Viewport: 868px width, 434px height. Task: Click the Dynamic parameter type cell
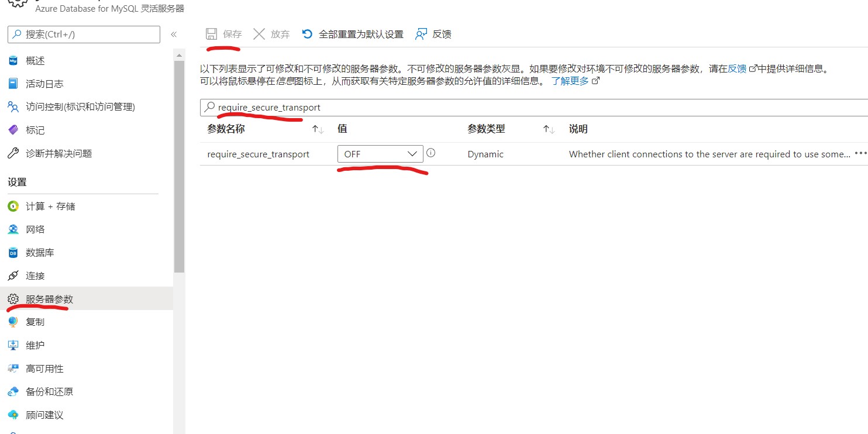(x=485, y=154)
